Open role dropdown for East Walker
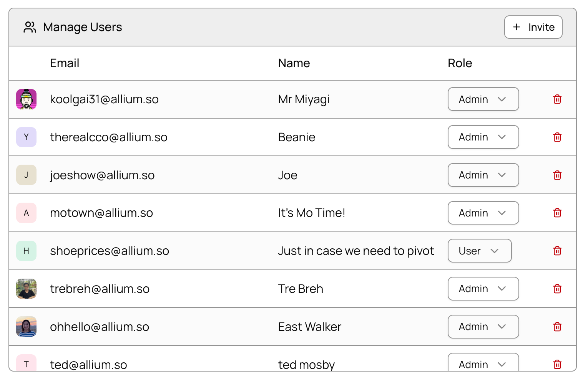This screenshot has width=588, height=380. 483,327
